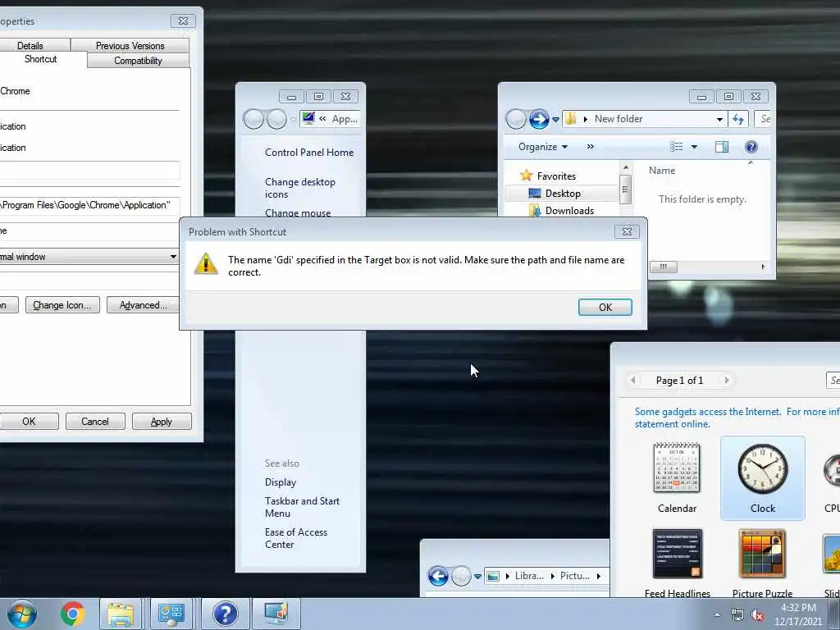Screen dimensions: 840x630
Task: Open the Windows Start menu
Action: click(x=21, y=614)
